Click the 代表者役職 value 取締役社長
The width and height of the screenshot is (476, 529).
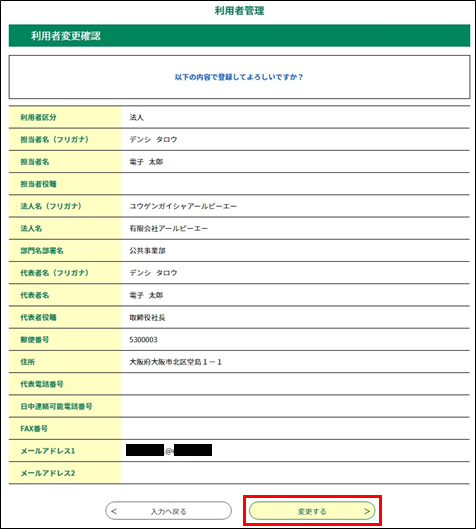[147, 317]
